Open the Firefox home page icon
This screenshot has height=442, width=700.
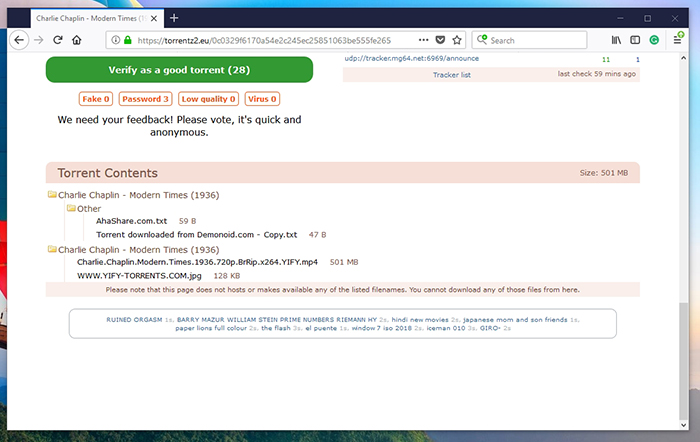77,40
